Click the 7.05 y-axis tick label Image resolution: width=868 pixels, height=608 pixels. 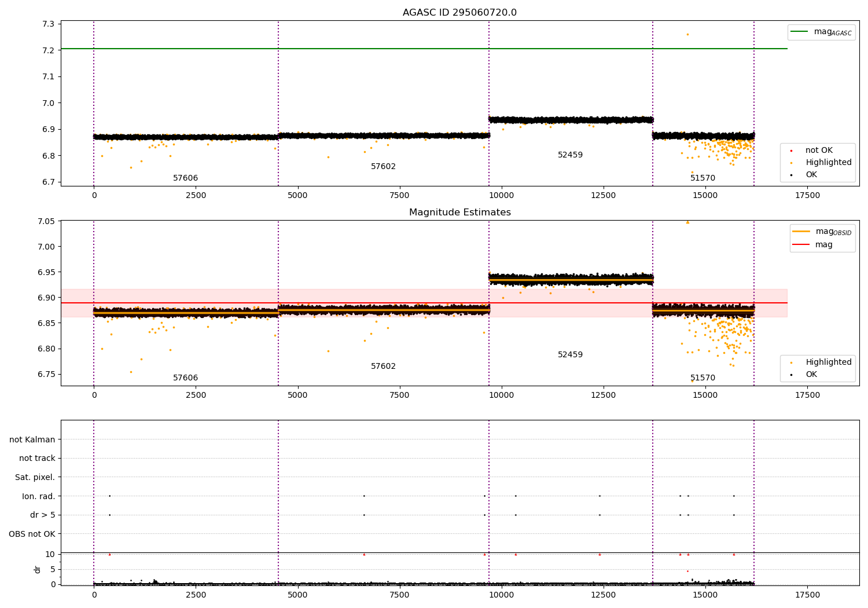coord(46,221)
